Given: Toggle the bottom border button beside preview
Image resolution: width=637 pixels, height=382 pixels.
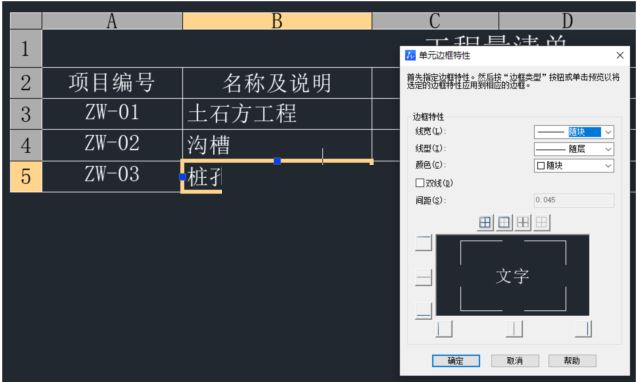Looking at the screenshot, I should 424,311.
